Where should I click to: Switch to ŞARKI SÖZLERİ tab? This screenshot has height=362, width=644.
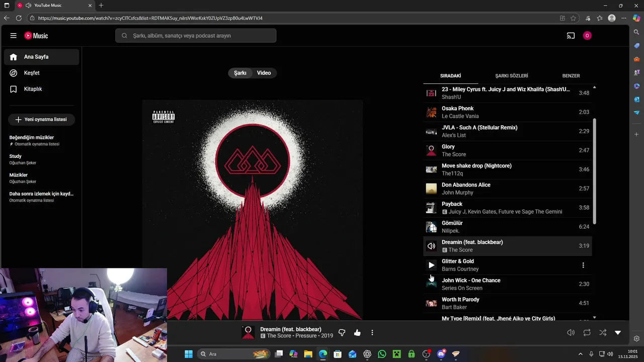tap(512, 76)
